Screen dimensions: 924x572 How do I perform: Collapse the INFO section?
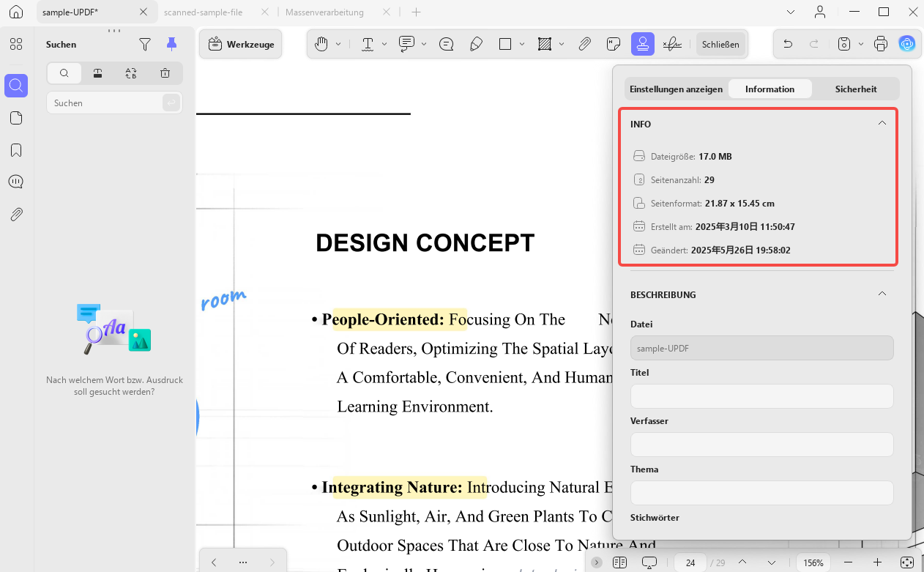pos(882,123)
